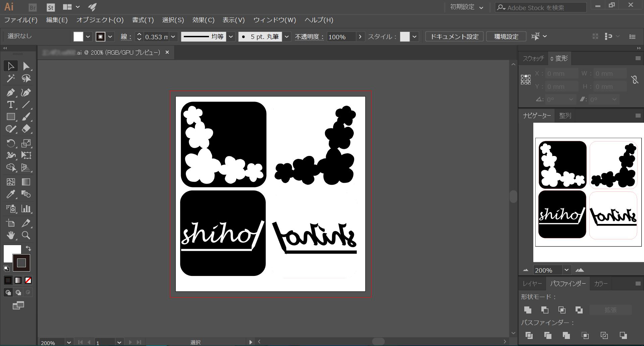Pick the Magic Wand tool
Image resolution: width=644 pixels, height=346 pixels.
click(11, 78)
